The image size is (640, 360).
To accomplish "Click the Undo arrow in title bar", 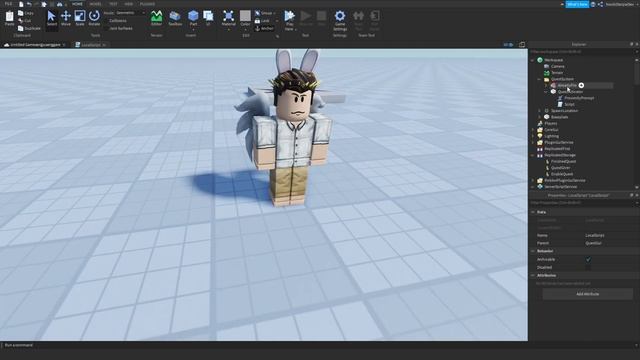I will pyautogui.click(x=29, y=4).
